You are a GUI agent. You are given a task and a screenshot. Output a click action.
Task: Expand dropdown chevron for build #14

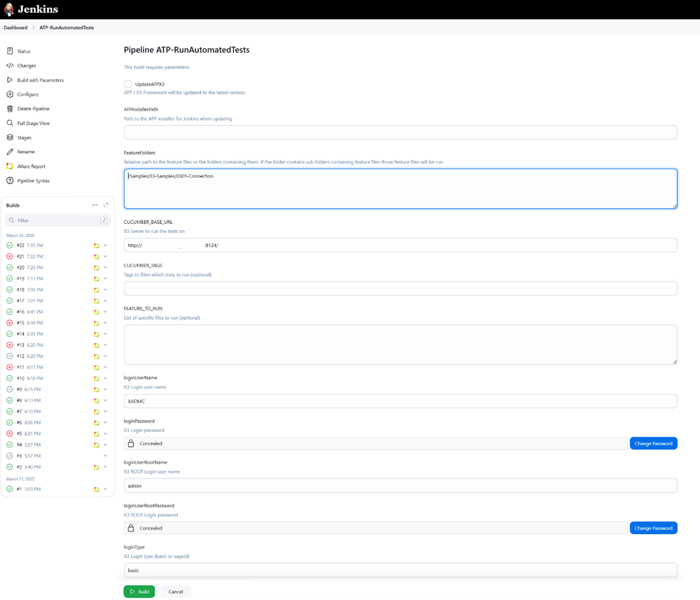pos(106,334)
